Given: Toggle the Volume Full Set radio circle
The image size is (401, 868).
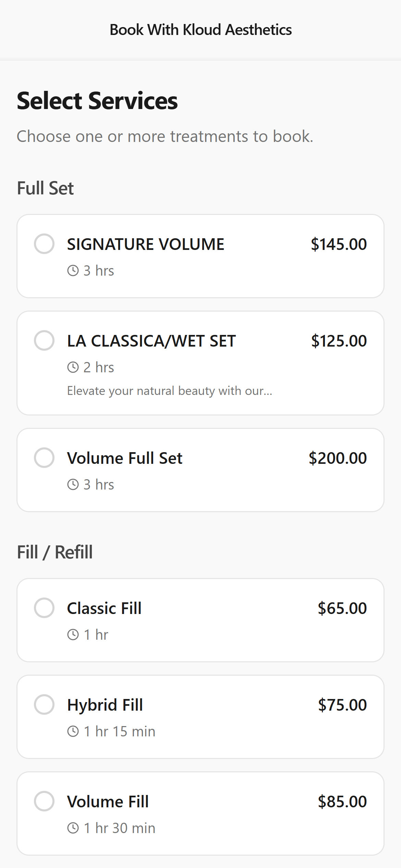Looking at the screenshot, I should 44,458.
